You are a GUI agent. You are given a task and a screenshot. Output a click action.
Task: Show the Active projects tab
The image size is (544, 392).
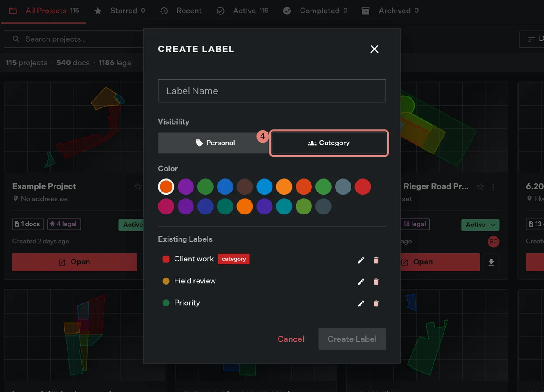click(x=242, y=11)
